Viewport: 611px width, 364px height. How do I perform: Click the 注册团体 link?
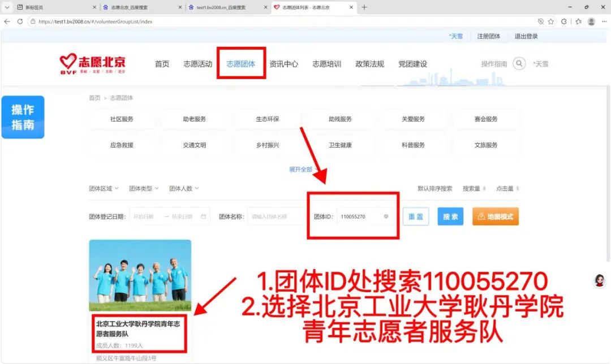pos(489,36)
